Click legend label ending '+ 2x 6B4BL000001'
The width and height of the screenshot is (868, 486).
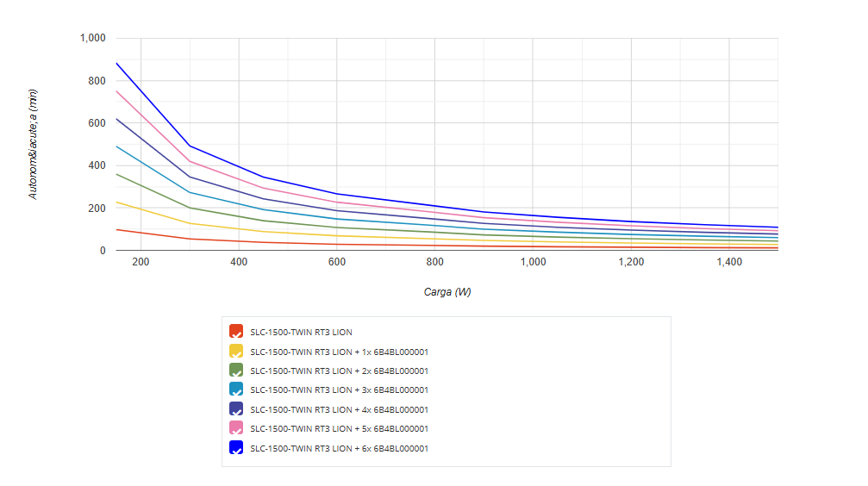[339, 371]
